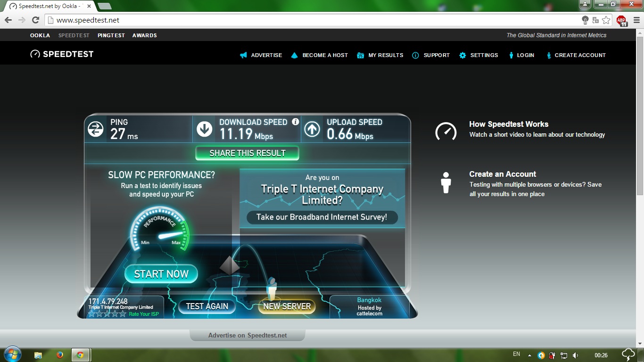Open the OOKLA tab in top bar
The width and height of the screenshot is (644, 362).
(x=40, y=35)
